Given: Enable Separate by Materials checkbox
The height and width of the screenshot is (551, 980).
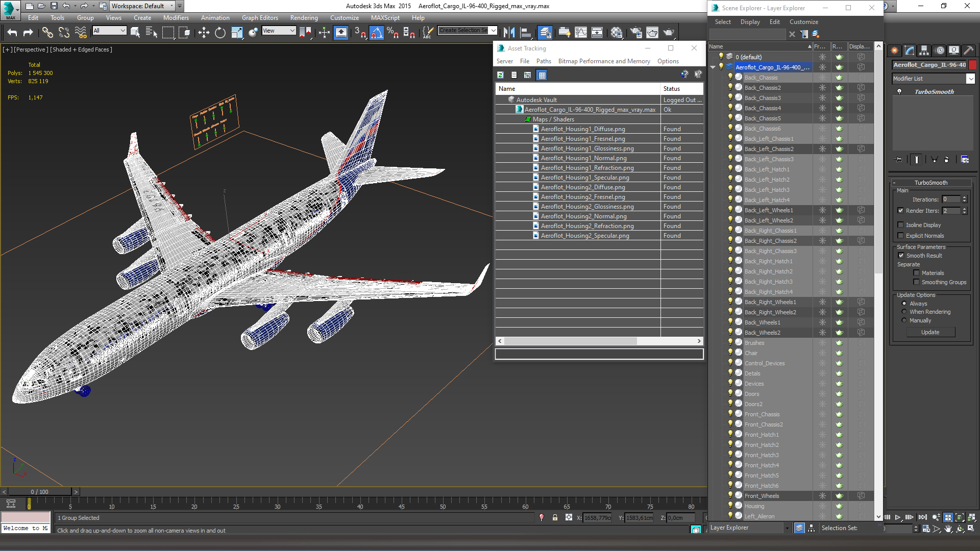Looking at the screenshot, I should pyautogui.click(x=916, y=273).
